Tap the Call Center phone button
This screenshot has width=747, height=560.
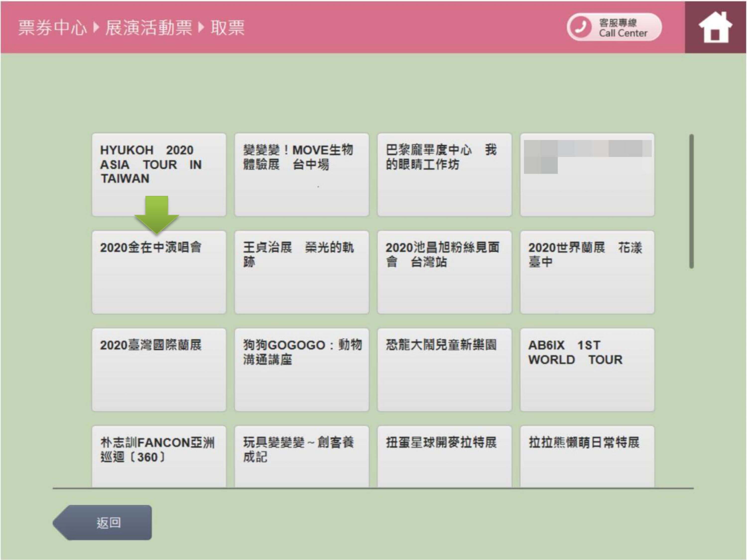coord(614,27)
